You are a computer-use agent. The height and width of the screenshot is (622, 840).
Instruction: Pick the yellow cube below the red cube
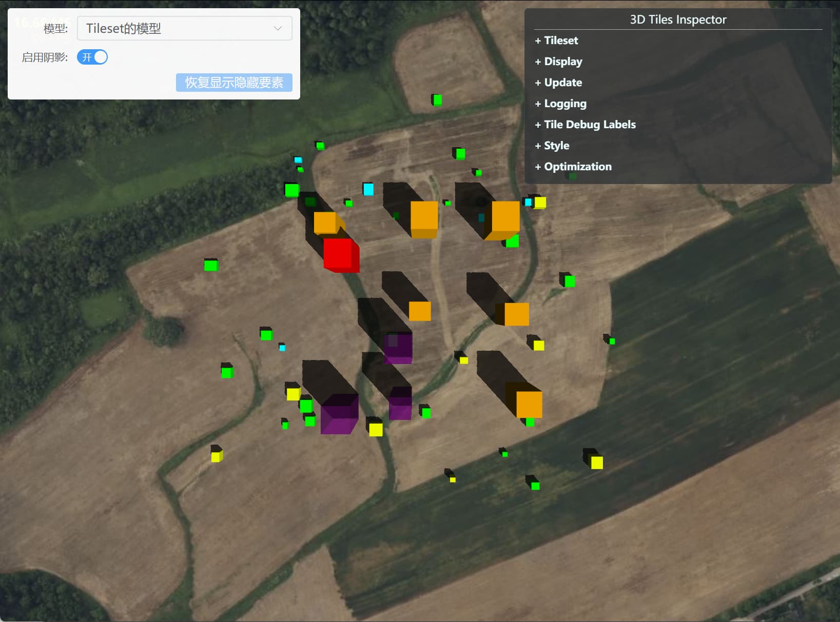(x=376, y=429)
